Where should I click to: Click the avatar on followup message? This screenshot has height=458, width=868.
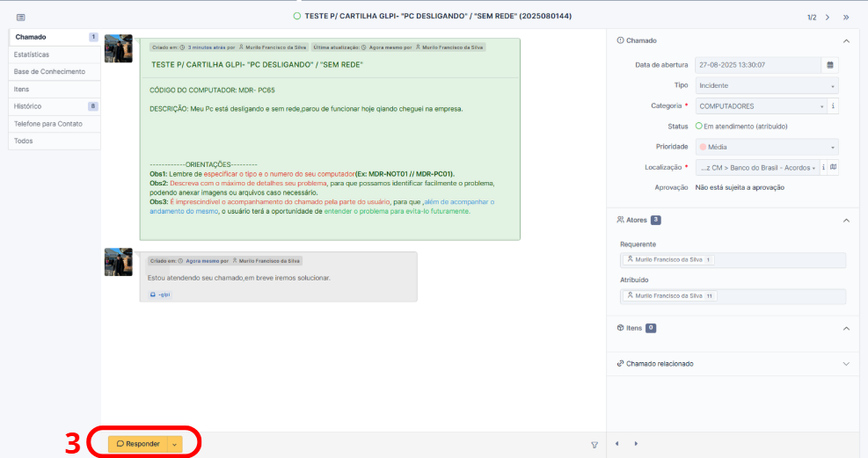pos(119,262)
